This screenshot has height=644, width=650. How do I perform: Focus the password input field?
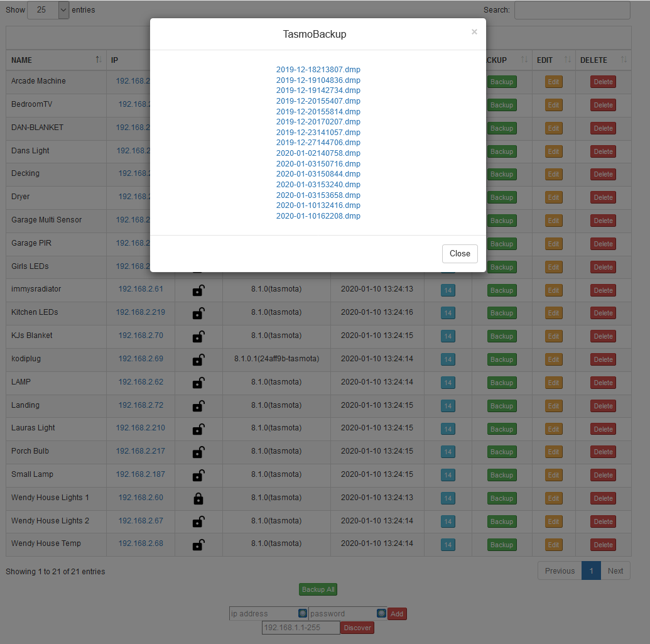point(347,614)
